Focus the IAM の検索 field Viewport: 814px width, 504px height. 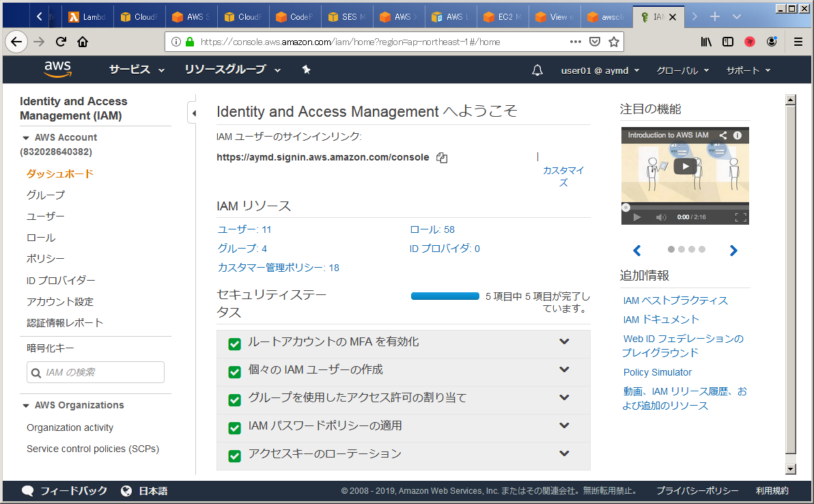click(96, 372)
